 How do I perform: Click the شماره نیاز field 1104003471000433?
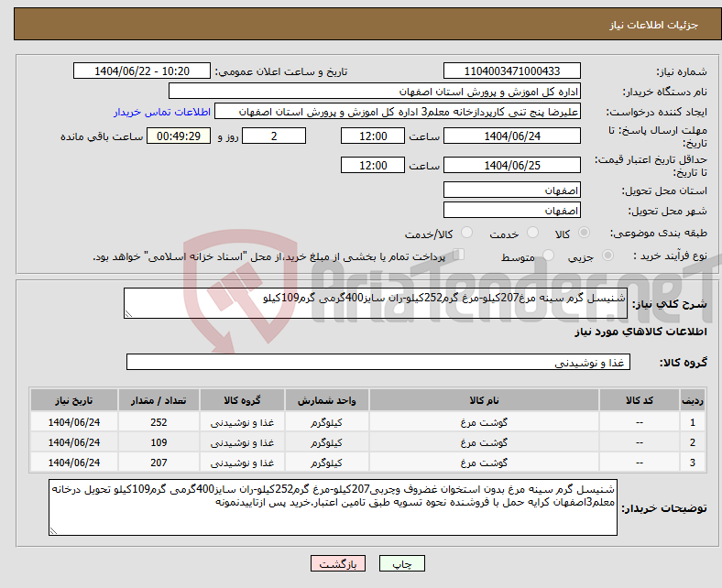pyautogui.click(x=511, y=71)
